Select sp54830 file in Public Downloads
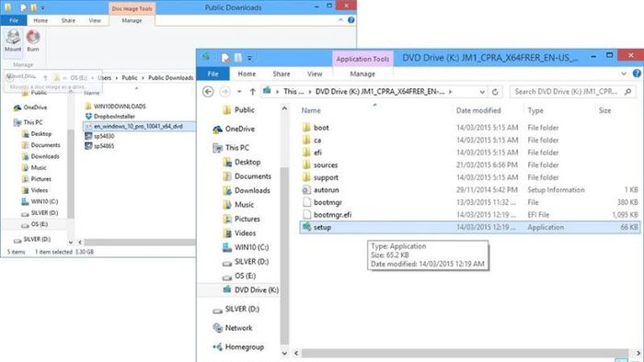644x362 pixels. [99, 136]
